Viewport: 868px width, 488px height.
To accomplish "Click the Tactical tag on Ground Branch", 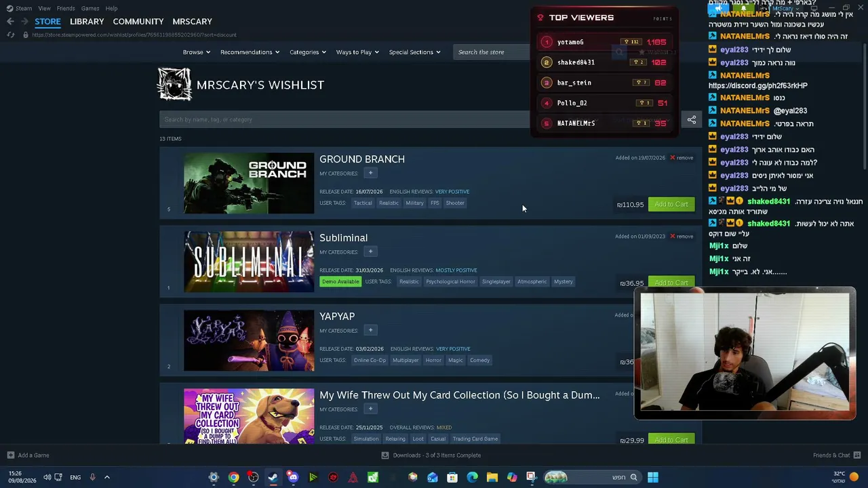I will pos(363,203).
